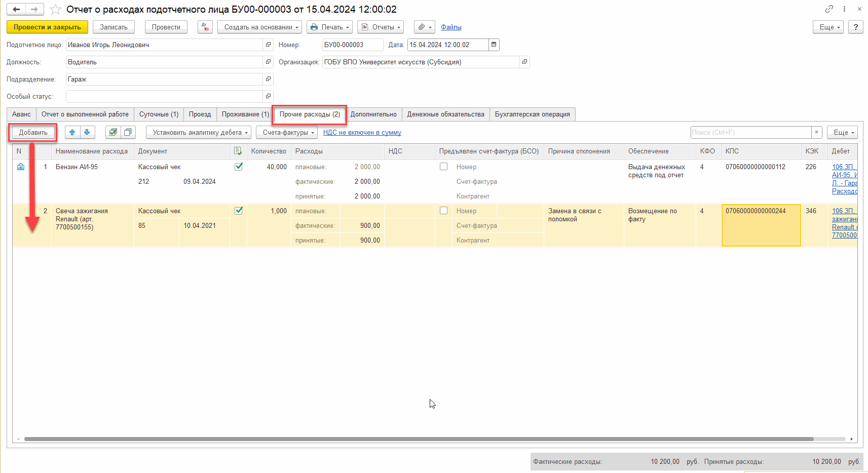Focus the Поиск (Ctrl+F) search field
Viewport: 868px width, 473px height.
click(751, 132)
